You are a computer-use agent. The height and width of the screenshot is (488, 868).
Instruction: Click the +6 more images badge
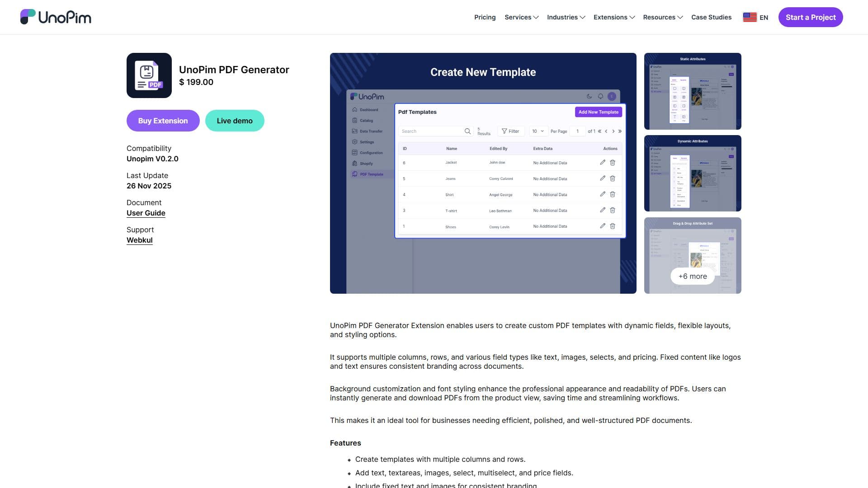coord(692,276)
